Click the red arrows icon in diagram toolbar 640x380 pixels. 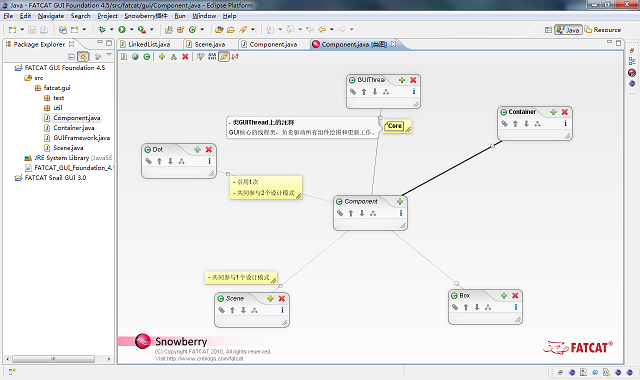coord(235,57)
